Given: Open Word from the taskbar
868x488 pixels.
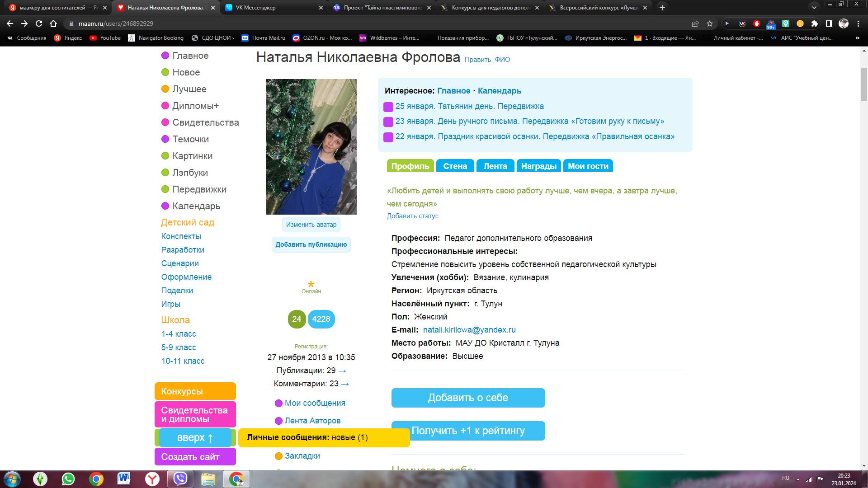Looking at the screenshot, I should pos(124,479).
